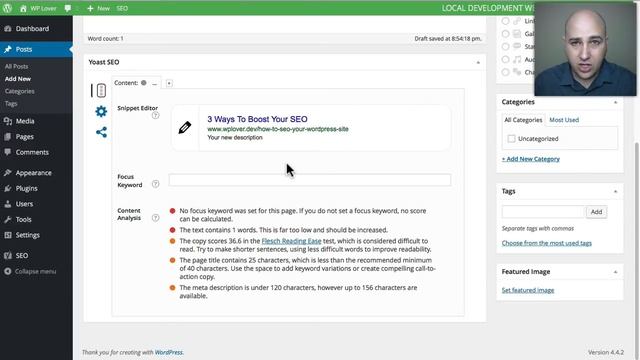This screenshot has height=360, width=640.
Task: Collapse the Yoast SEO meta box
Action: coord(478,62)
